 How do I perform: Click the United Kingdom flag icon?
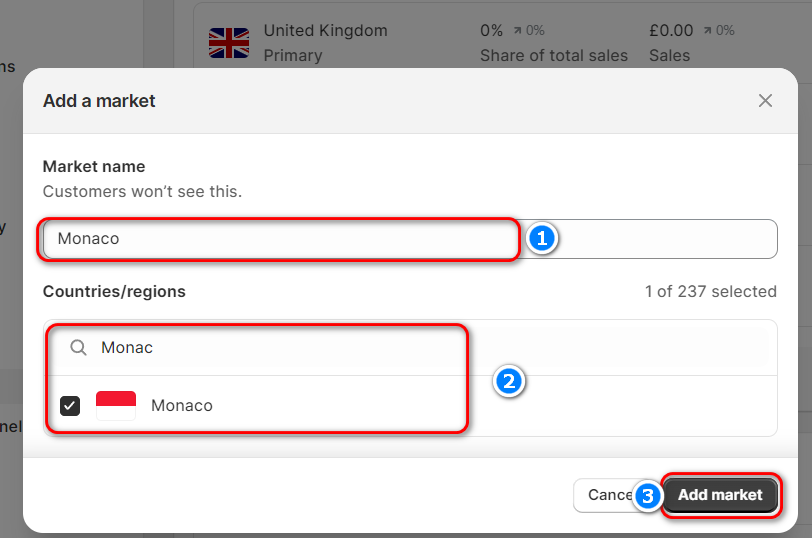pyautogui.click(x=229, y=43)
